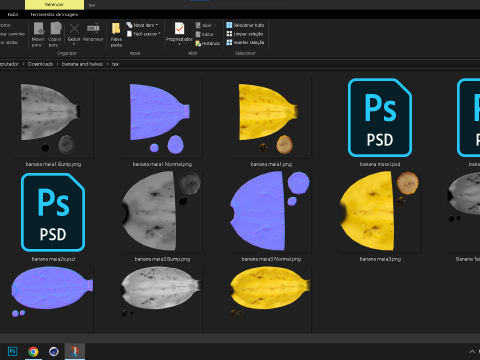480x360 pixels.
Task: Switch to the Gerenciar ribbon tab
Action: coord(54,4)
